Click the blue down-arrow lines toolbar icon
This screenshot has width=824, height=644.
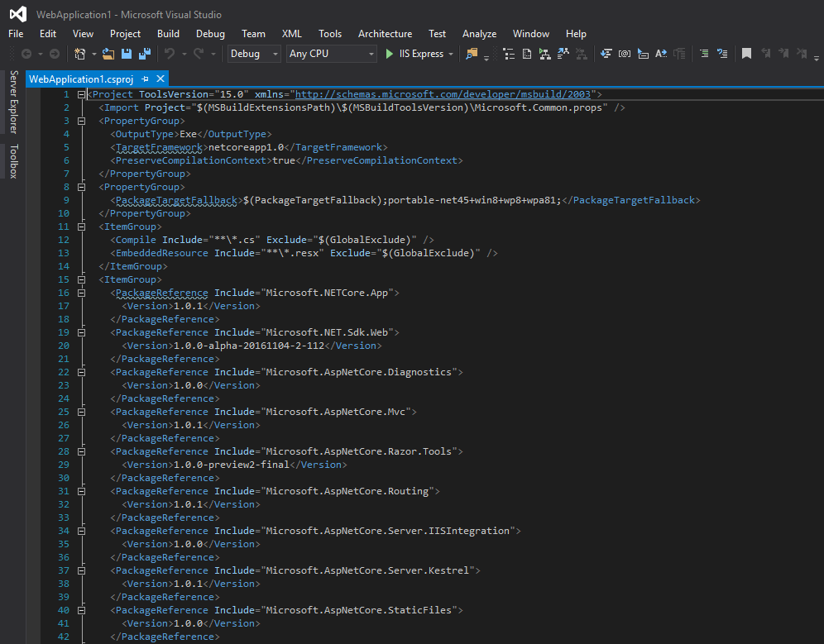click(606, 54)
